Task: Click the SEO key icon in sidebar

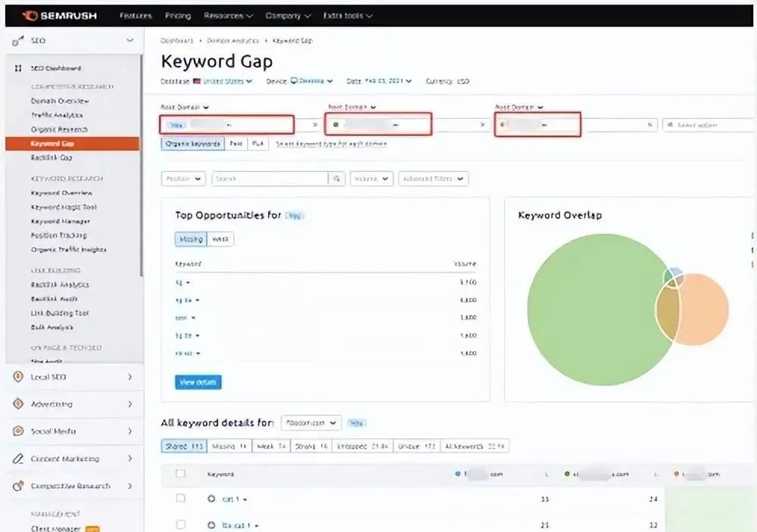Action: [17, 40]
